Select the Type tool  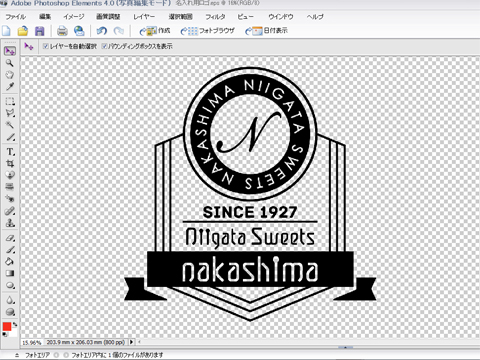tap(10, 152)
